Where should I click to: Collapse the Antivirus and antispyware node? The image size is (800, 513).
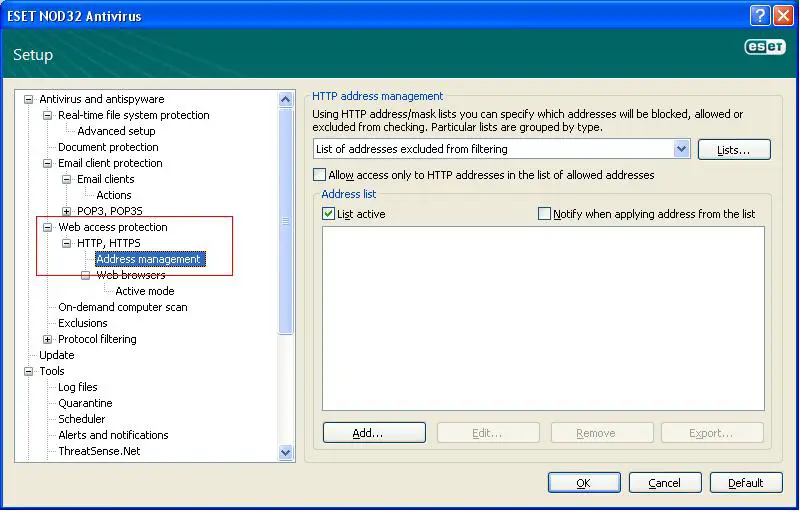29,100
